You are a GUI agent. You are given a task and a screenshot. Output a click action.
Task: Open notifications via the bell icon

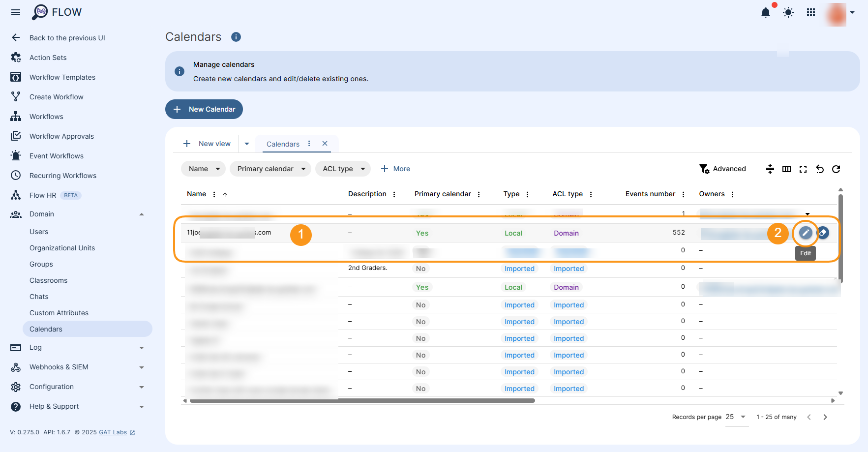[x=765, y=13]
